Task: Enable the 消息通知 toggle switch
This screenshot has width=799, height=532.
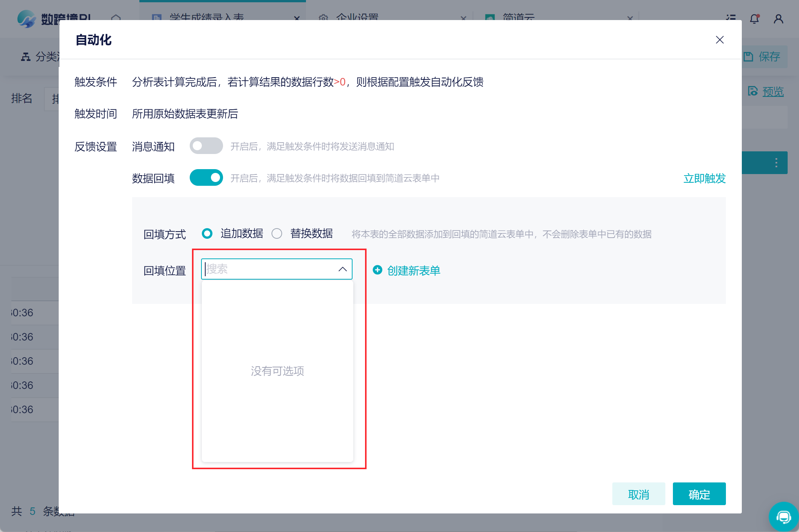Action: (206, 146)
